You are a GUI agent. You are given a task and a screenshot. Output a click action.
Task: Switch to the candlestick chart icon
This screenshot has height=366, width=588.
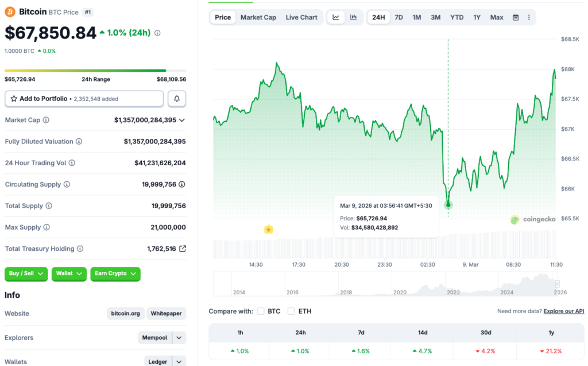coord(354,17)
